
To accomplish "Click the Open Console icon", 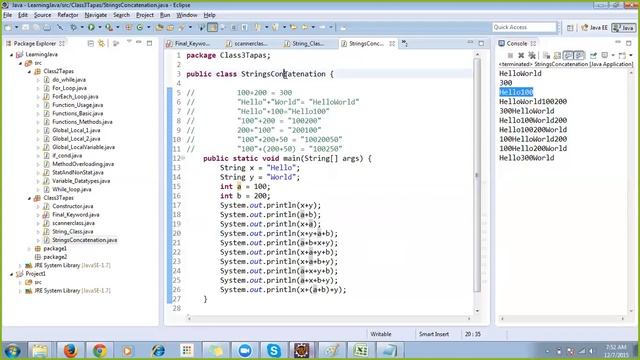I will coord(622,55).
